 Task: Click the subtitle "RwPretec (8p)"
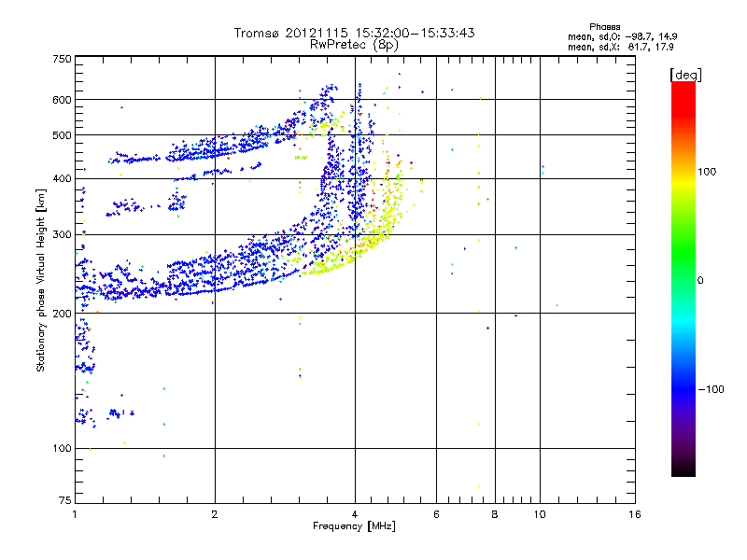[x=354, y=45]
